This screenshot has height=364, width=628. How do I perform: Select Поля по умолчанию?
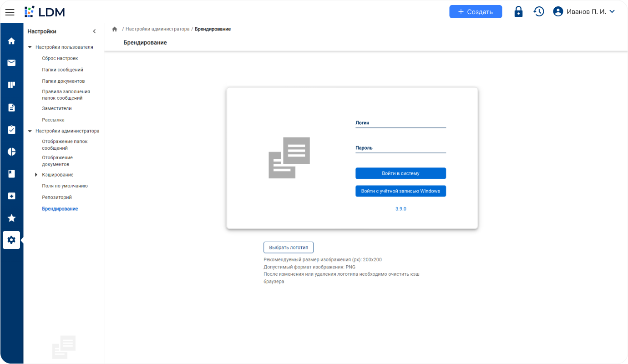coord(65,186)
